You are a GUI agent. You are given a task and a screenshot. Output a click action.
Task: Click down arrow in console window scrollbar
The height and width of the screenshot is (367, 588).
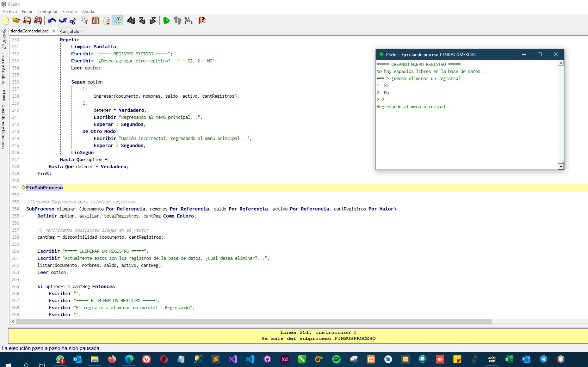561,166
